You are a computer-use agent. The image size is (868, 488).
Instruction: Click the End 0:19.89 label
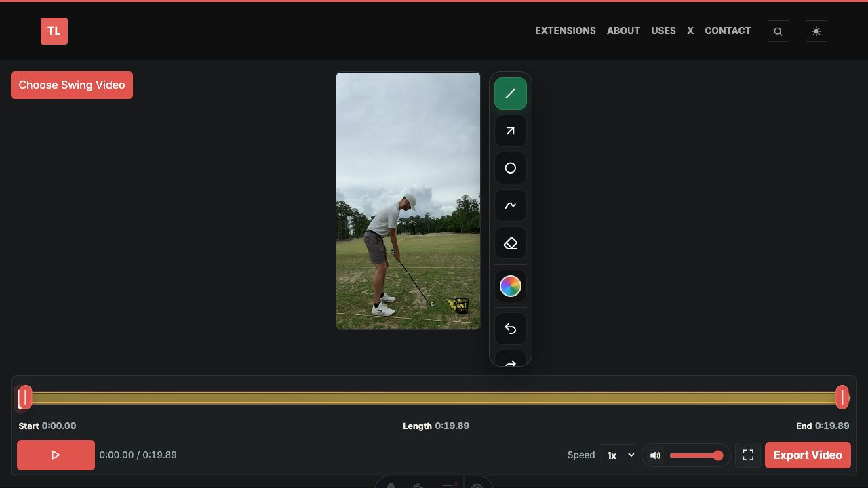[823, 426]
